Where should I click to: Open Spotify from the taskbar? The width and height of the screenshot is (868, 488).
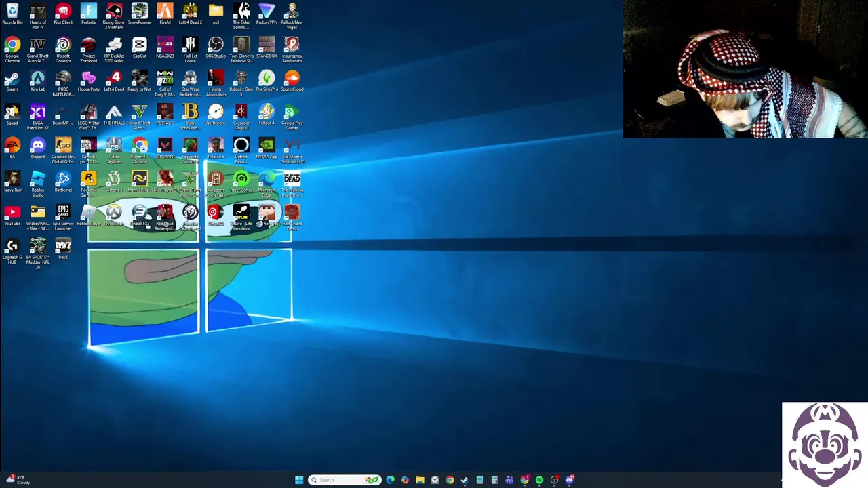(x=539, y=480)
